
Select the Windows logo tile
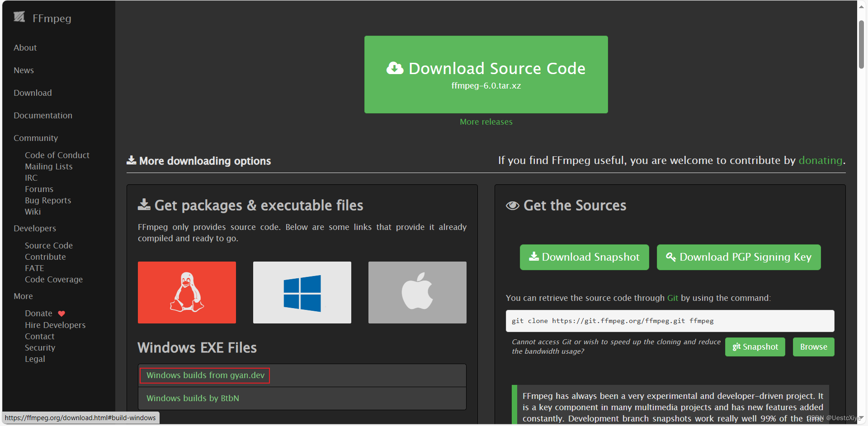click(302, 292)
